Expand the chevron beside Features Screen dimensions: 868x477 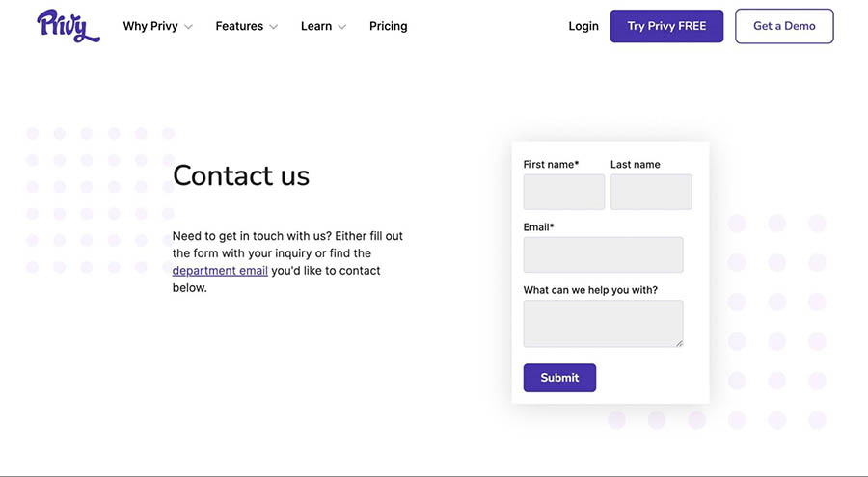[x=274, y=27]
